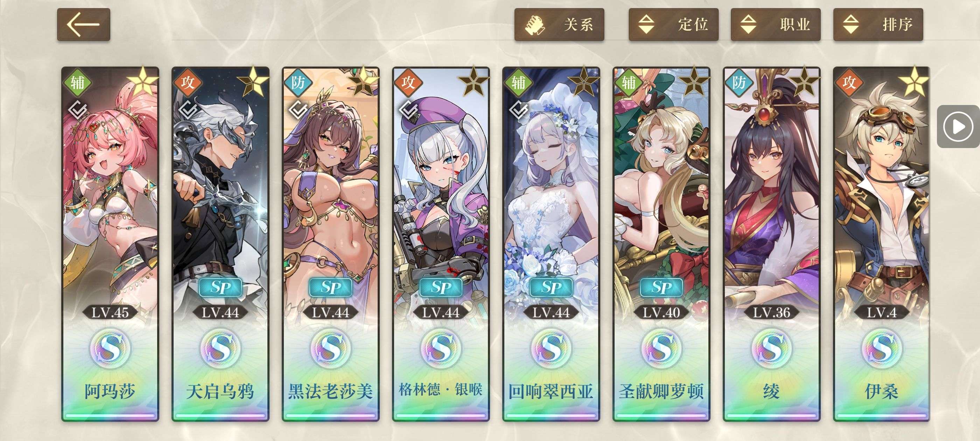This screenshot has width=980, height=441.
Task: Click the 黑法老莎美 name label
Action: (330, 391)
